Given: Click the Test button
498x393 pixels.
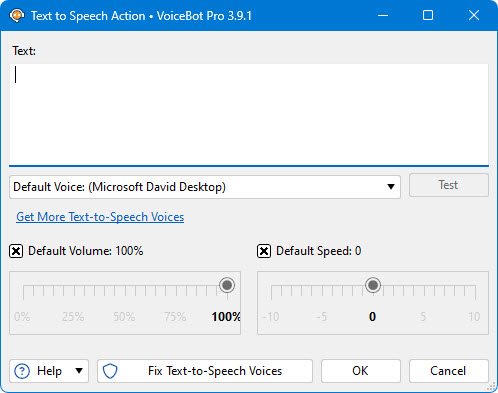Looking at the screenshot, I should (x=449, y=185).
